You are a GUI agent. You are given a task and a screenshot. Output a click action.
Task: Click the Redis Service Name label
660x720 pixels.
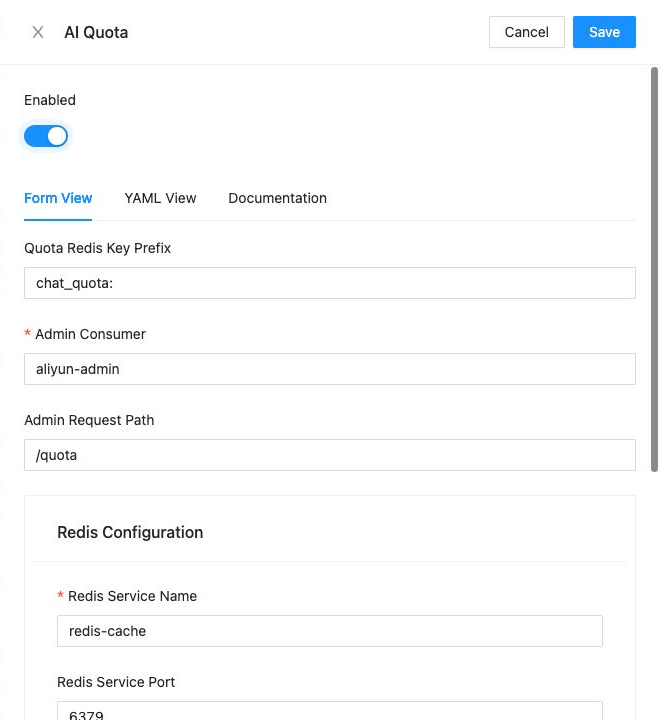(132, 596)
